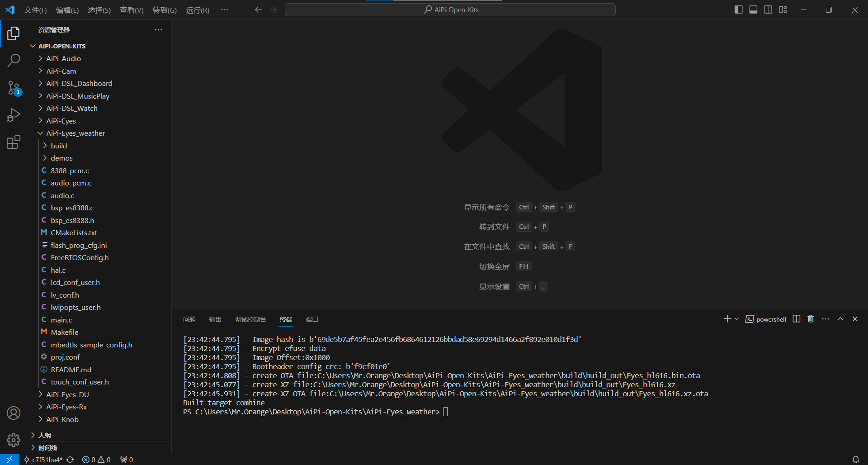Open Run and Debug view

(x=14, y=115)
